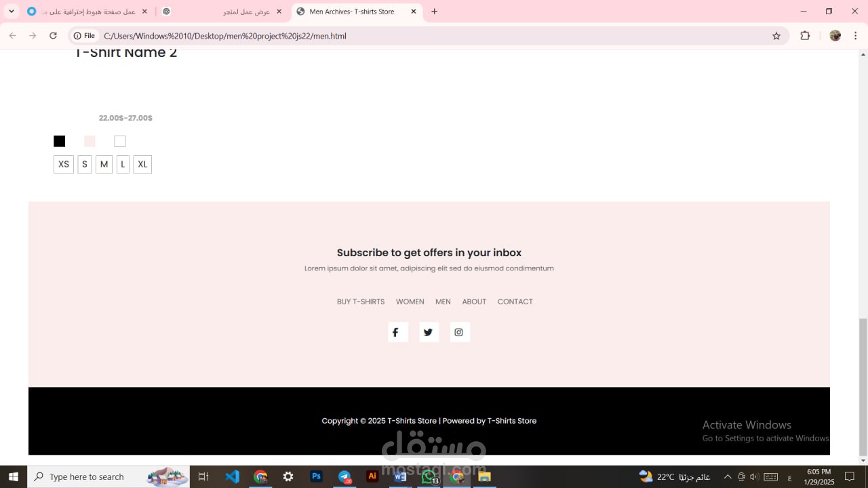
Task: Open Instagram social icon in footer
Action: pos(460,332)
